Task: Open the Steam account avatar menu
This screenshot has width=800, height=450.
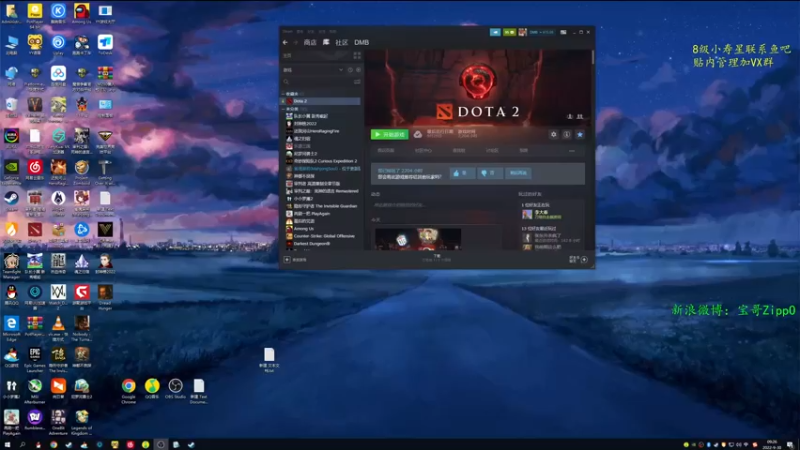Action: (522, 32)
